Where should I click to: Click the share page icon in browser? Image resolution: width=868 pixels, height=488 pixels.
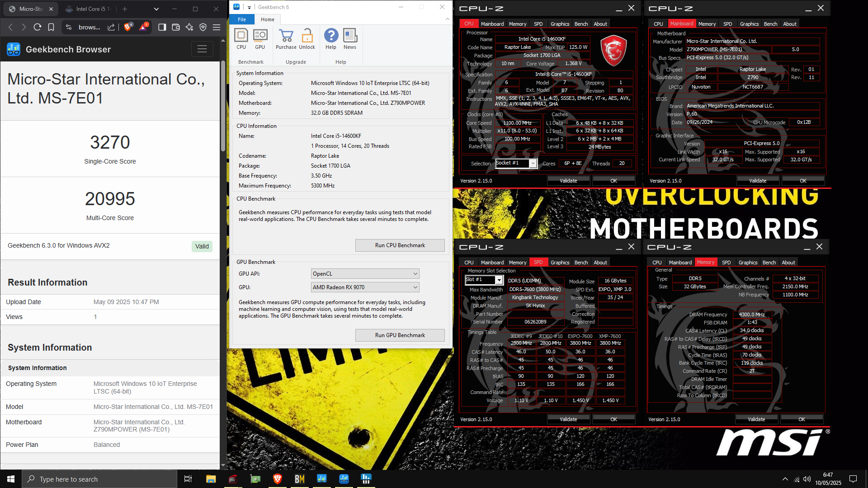coord(111,27)
